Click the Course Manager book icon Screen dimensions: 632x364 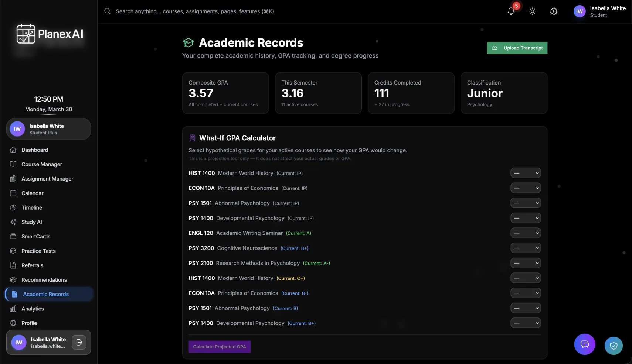coord(13,164)
